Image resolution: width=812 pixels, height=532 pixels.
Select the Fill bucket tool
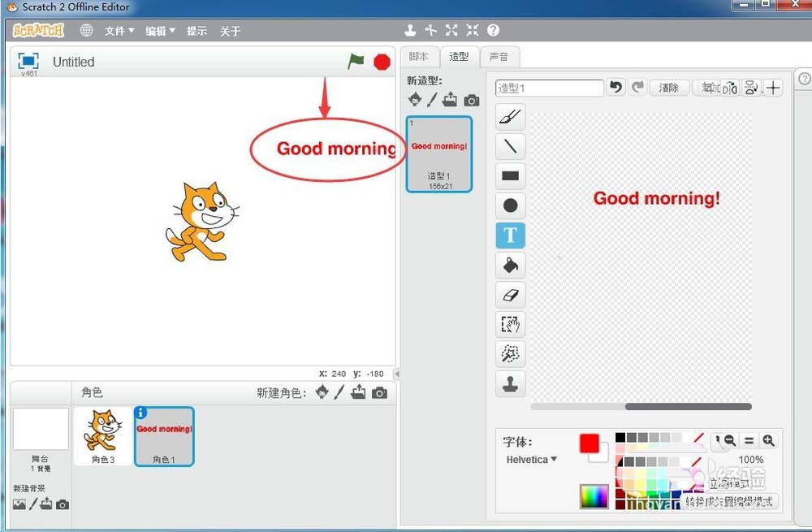pos(510,266)
